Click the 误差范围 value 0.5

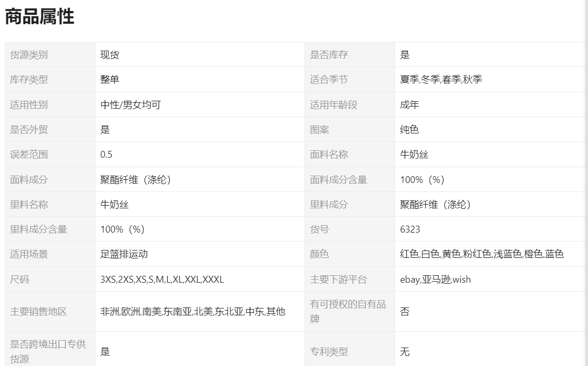(106, 155)
